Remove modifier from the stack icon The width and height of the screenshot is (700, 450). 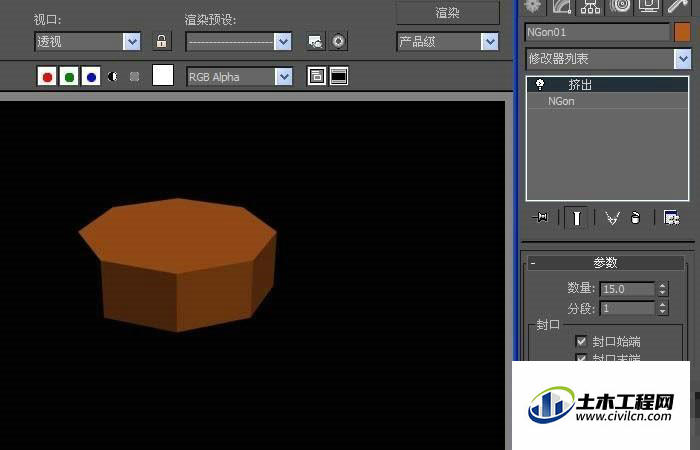click(635, 218)
